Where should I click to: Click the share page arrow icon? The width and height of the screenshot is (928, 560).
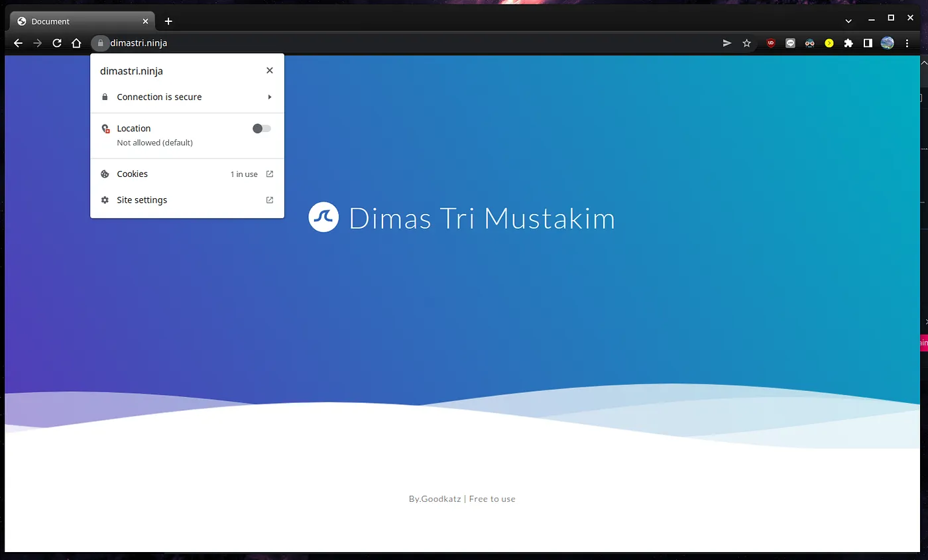click(x=727, y=43)
